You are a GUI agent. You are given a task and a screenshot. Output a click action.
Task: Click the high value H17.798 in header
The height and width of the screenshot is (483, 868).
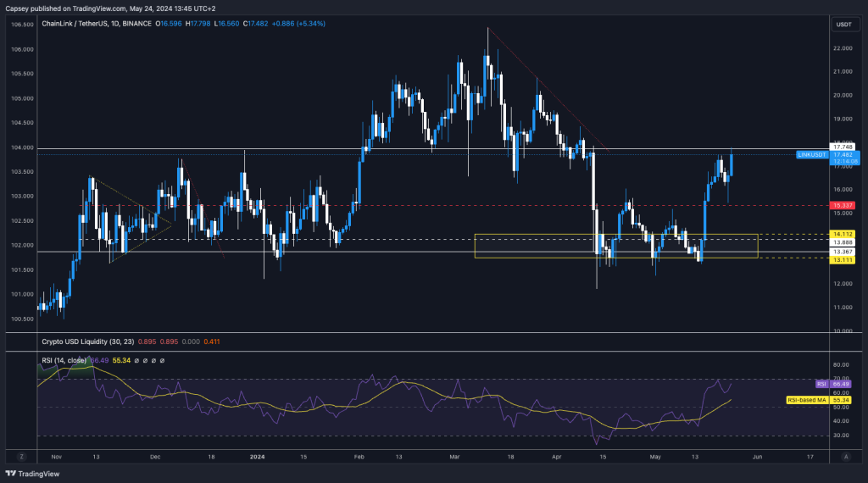[x=198, y=24]
